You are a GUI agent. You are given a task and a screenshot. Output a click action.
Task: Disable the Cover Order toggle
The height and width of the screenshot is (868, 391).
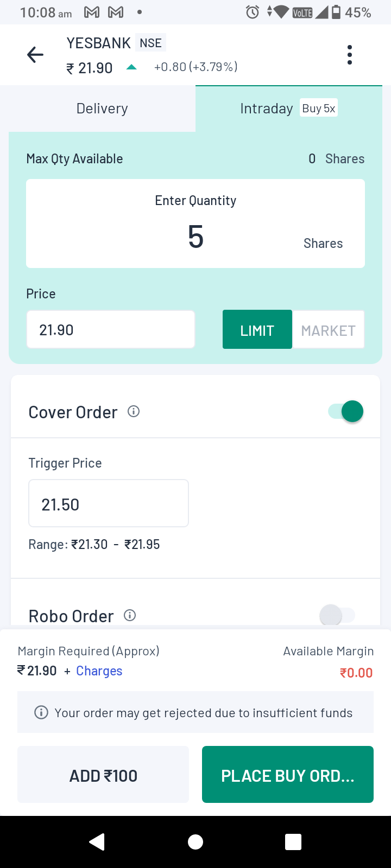tap(346, 412)
